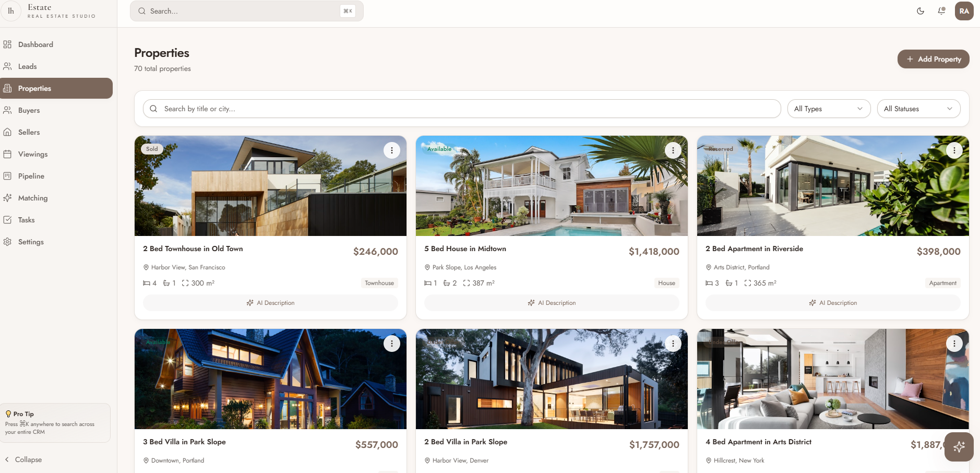Click the Available badge on 5 Bed House
Image resolution: width=980 pixels, height=473 pixels.
coord(439,149)
